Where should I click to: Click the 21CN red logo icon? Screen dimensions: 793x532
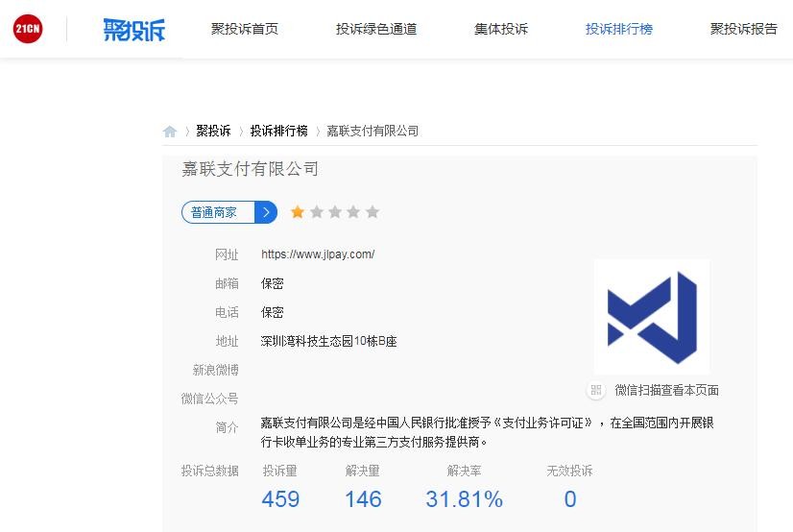(x=28, y=30)
